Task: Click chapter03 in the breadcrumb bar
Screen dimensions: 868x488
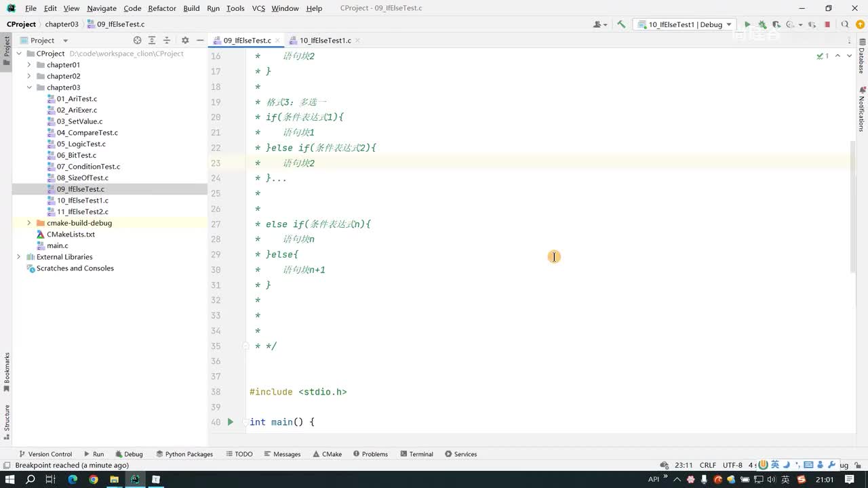Action: [62, 24]
